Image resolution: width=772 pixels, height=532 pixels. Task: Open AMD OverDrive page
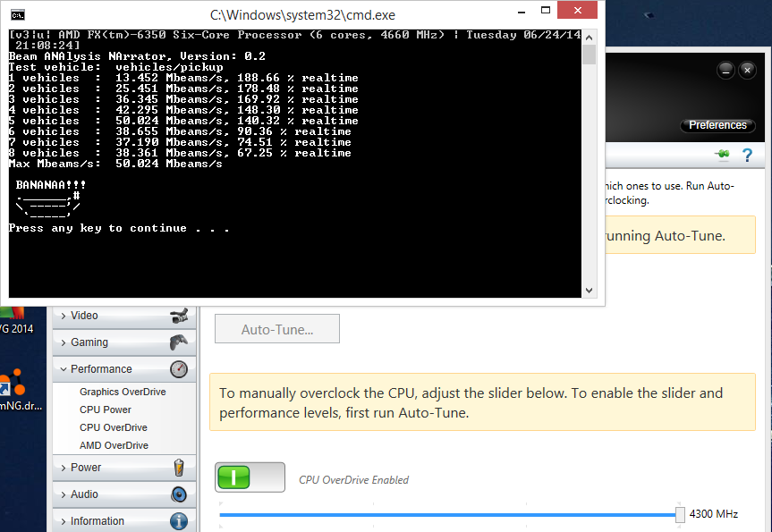click(114, 445)
